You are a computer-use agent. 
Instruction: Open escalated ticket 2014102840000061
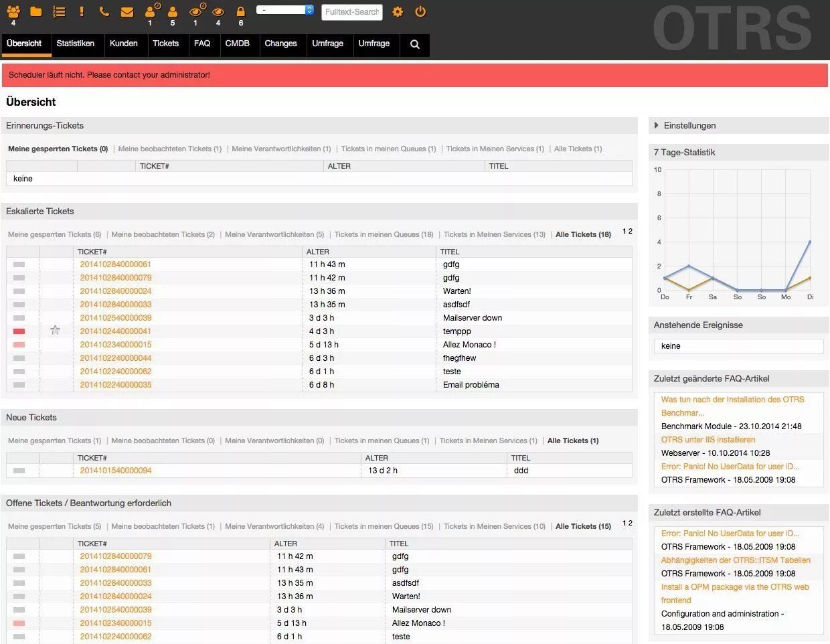pyautogui.click(x=116, y=264)
